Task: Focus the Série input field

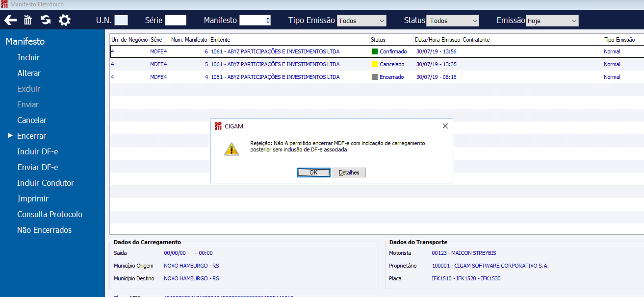Action: click(176, 20)
